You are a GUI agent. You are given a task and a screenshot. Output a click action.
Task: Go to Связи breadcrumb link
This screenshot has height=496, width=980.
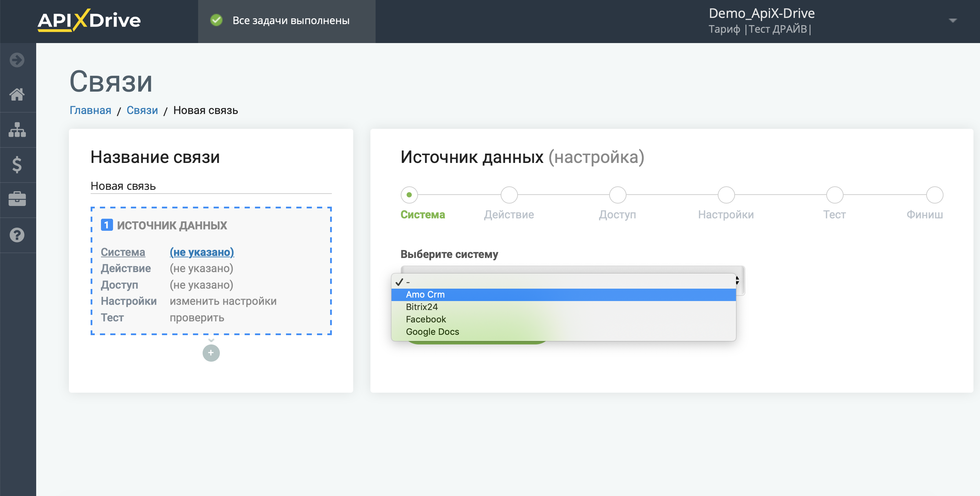(142, 110)
